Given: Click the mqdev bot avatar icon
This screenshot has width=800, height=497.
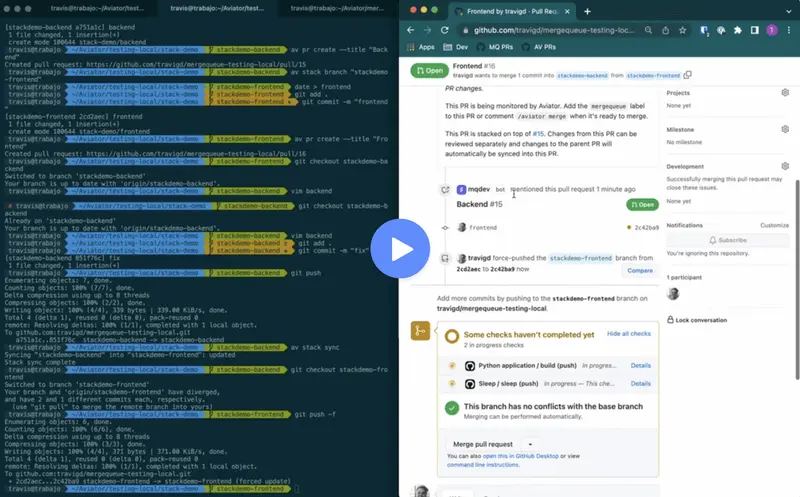Looking at the screenshot, I should coord(461,189).
